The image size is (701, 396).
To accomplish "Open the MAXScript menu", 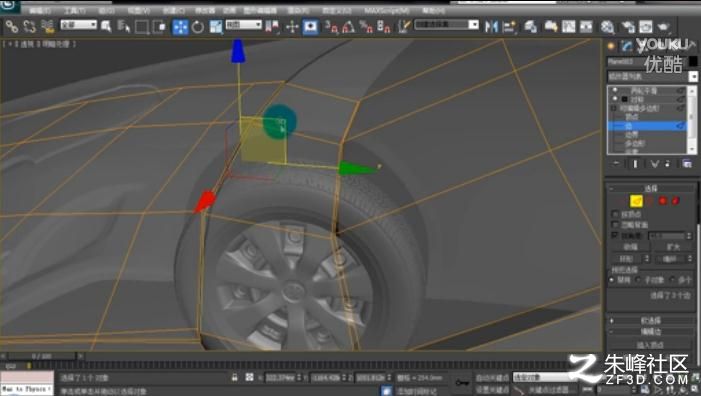I will (386, 10).
